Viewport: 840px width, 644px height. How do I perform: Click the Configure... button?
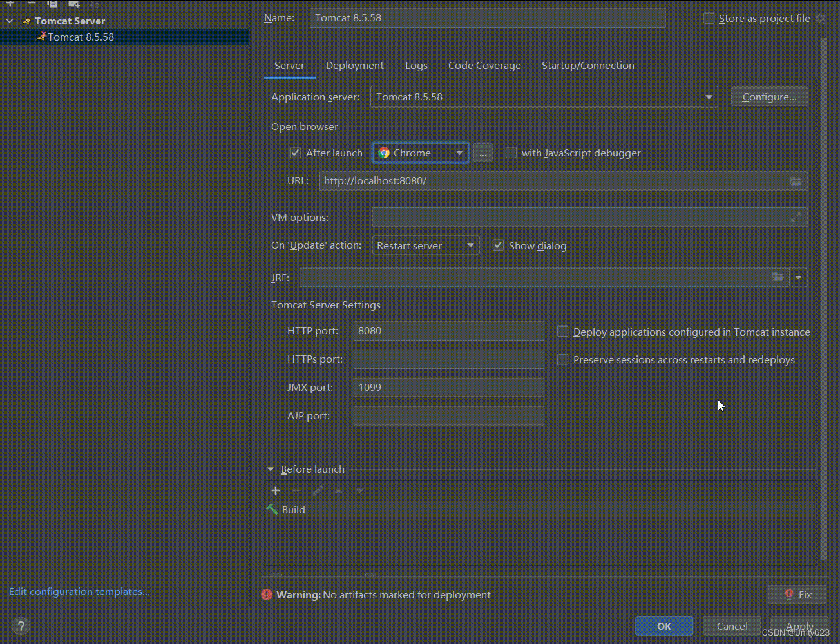pos(769,97)
